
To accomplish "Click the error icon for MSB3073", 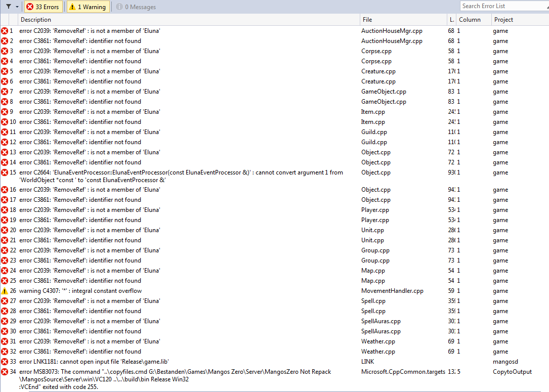I will coord(5,372).
